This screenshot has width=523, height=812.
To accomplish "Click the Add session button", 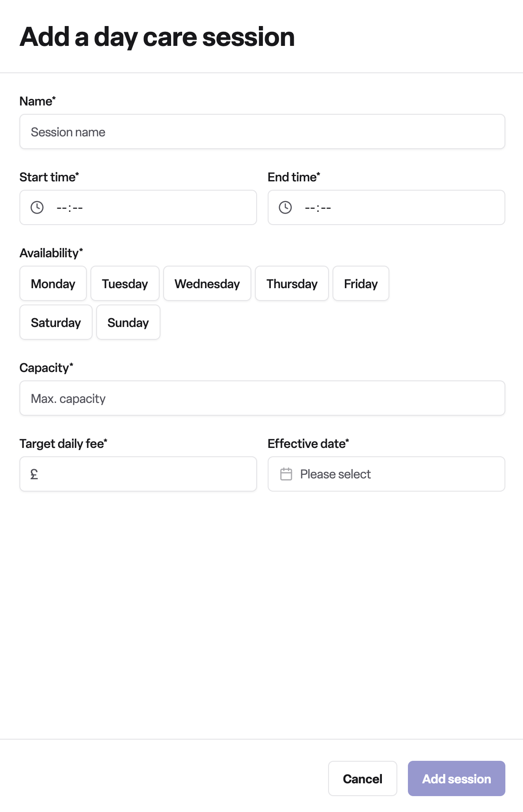I will coord(456,778).
